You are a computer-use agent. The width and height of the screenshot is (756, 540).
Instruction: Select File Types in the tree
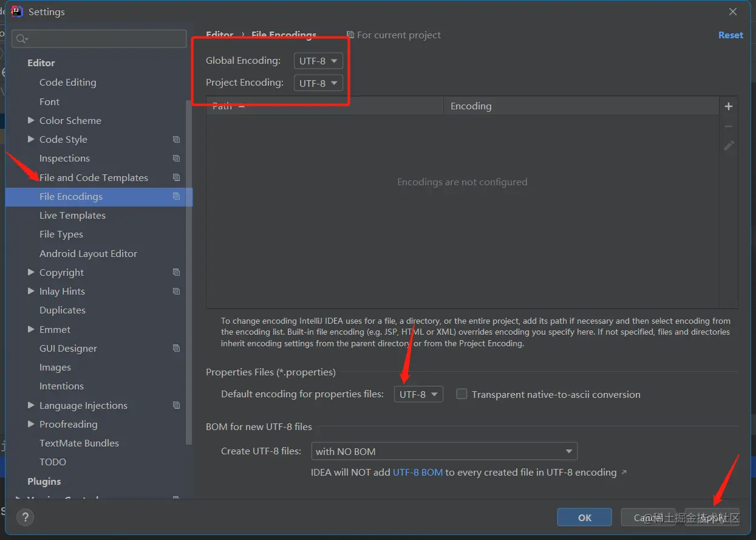[x=61, y=234]
